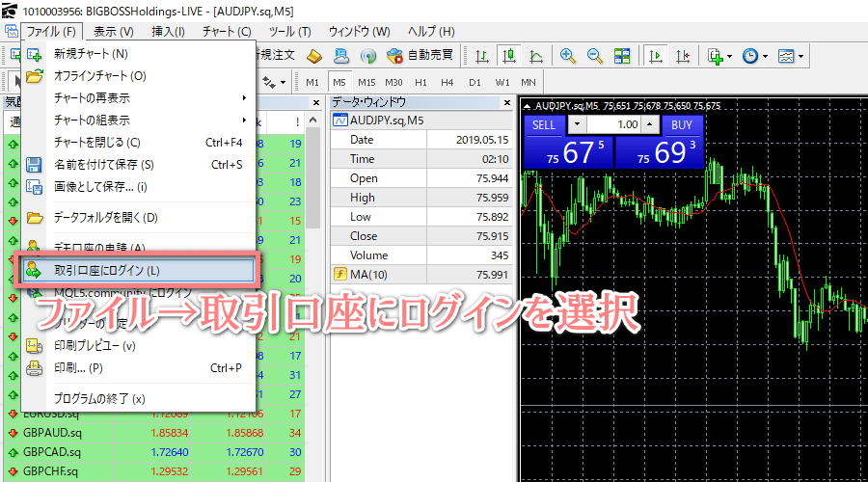Image resolution: width=868 pixels, height=482 pixels.
Task: Expand the チャートの再表示 submenu
Action: tap(138, 98)
